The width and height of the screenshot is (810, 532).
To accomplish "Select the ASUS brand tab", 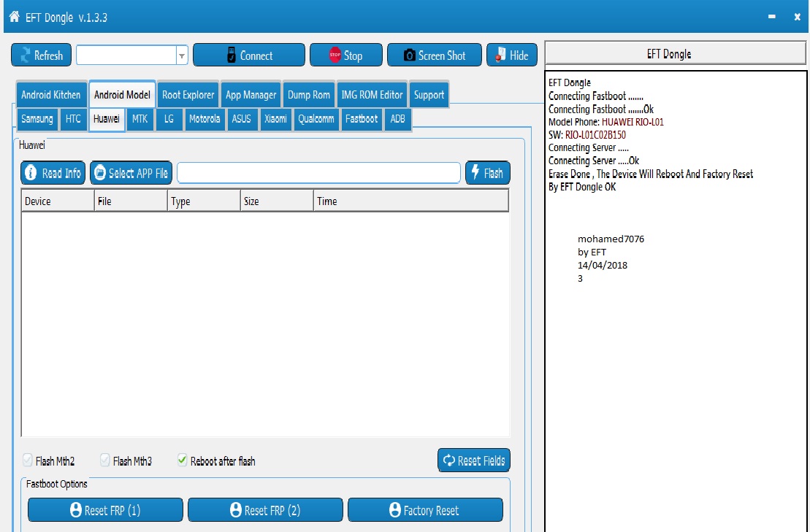I will (x=241, y=119).
